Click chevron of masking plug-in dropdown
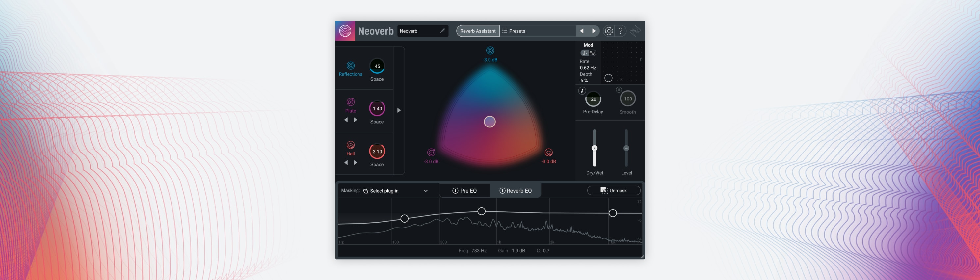980x280 pixels. 426,191
